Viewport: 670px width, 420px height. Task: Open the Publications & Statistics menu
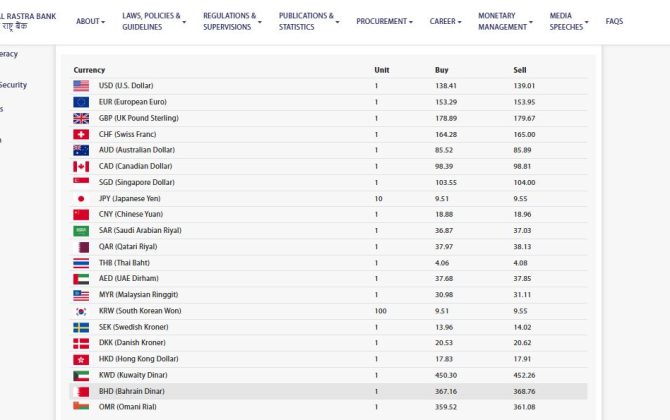(308, 21)
